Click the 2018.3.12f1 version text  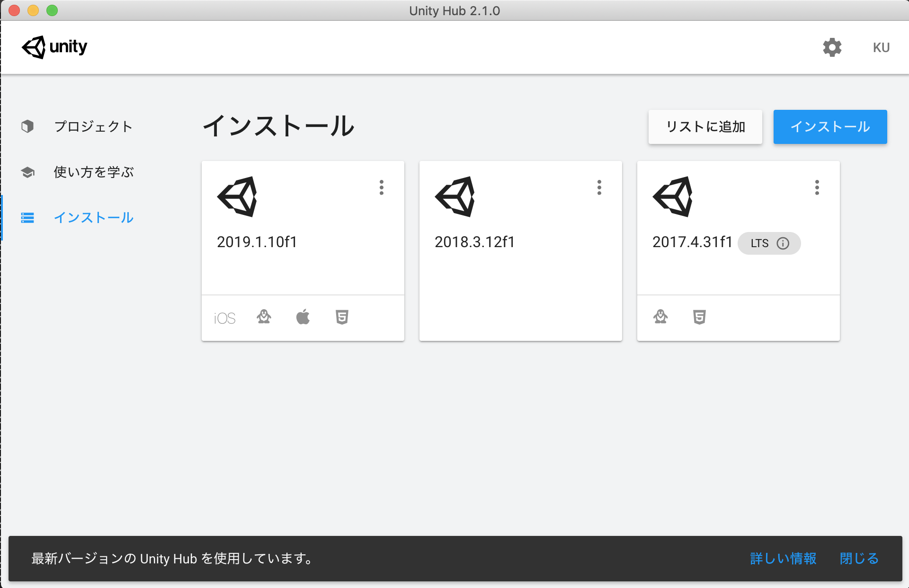tap(474, 242)
